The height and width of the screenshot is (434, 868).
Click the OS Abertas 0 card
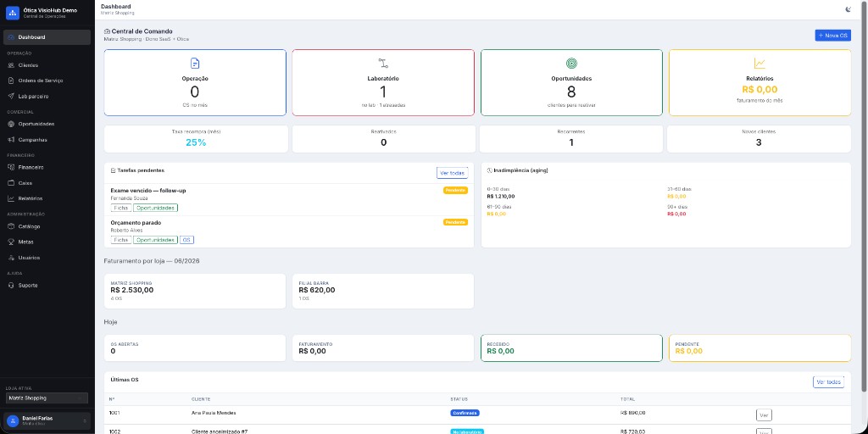(195, 348)
